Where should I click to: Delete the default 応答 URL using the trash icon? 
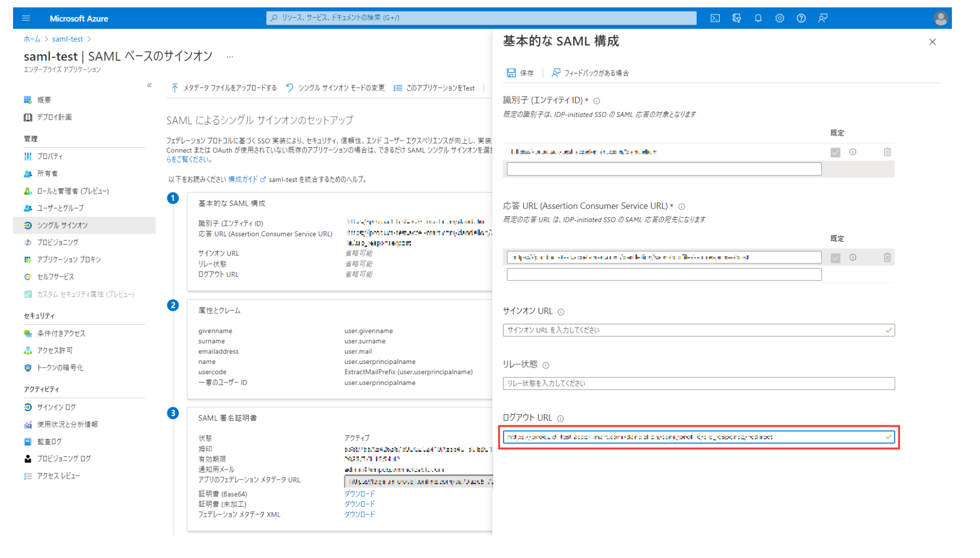pos(888,257)
